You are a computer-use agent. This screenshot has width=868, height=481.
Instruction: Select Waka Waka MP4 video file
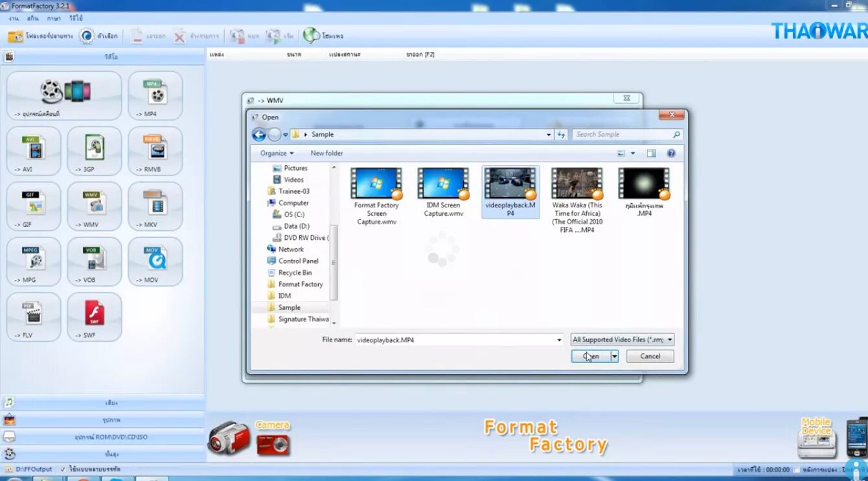point(577,200)
